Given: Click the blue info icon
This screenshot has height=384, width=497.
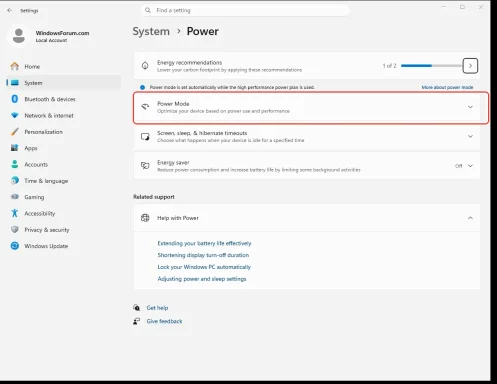Looking at the screenshot, I should 142,87.
